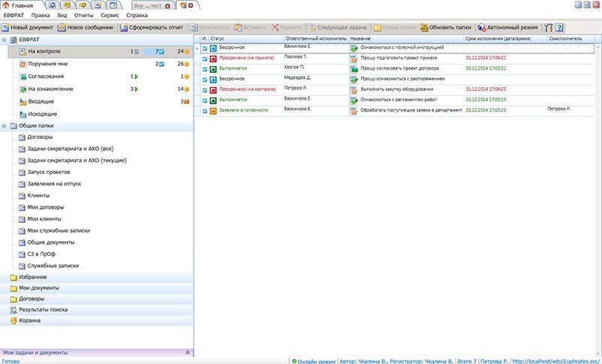Click the red status icon for Павлова Т.

pyautogui.click(x=213, y=59)
